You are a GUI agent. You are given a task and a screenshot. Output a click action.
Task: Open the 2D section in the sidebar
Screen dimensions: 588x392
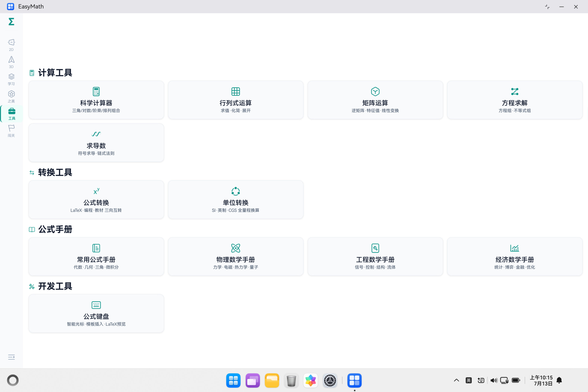pos(11,45)
